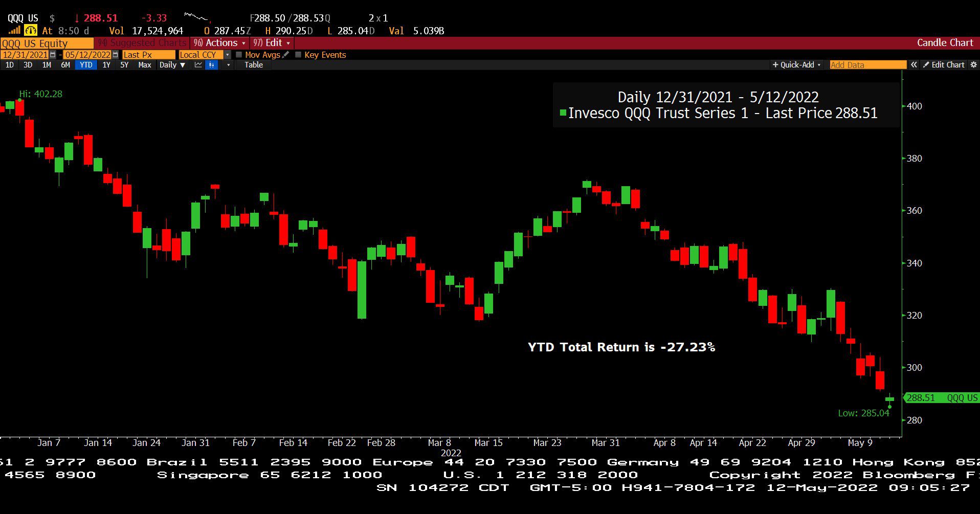Click the Hi: 402.28 marker label
The image size is (980, 514).
pos(41,94)
